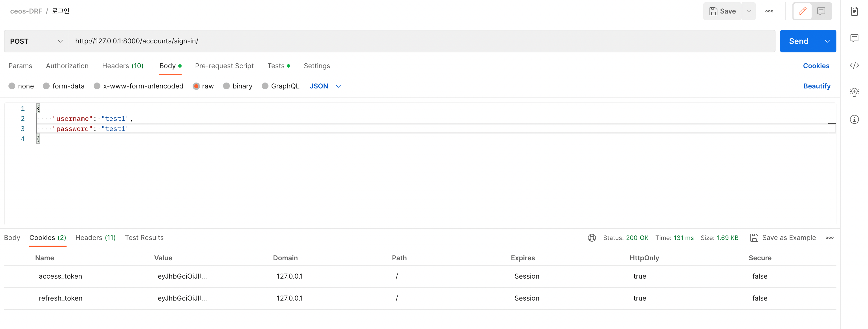This screenshot has width=868, height=329.
Task: Click the access_token cookie value
Action: point(182,277)
